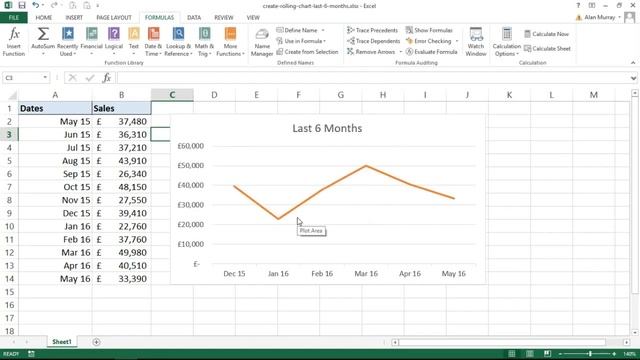Image resolution: width=640 pixels, height=360 pixels.
Task: Open Financial functions list
Action: click(91, 42)
